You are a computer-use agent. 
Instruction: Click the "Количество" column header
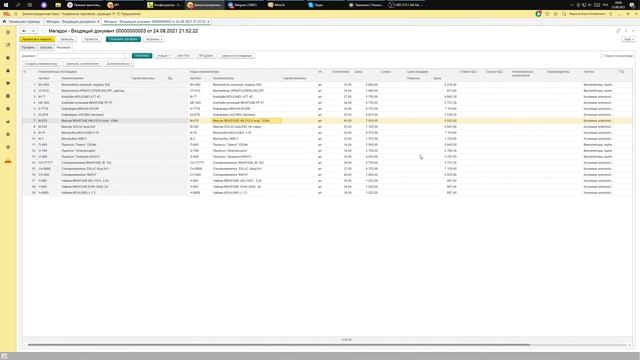pos(341,71)
